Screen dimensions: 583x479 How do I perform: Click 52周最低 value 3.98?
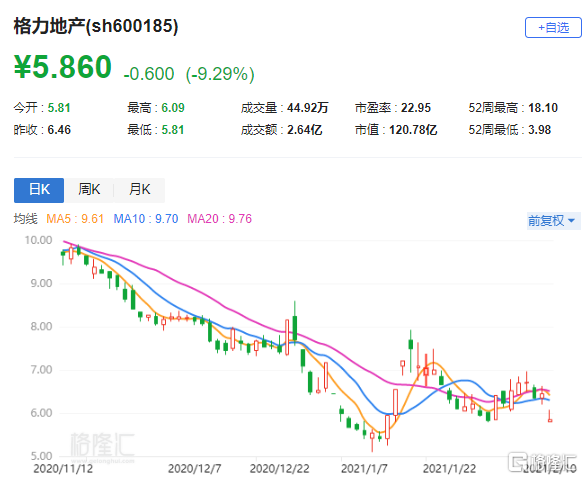coord(539,130)
